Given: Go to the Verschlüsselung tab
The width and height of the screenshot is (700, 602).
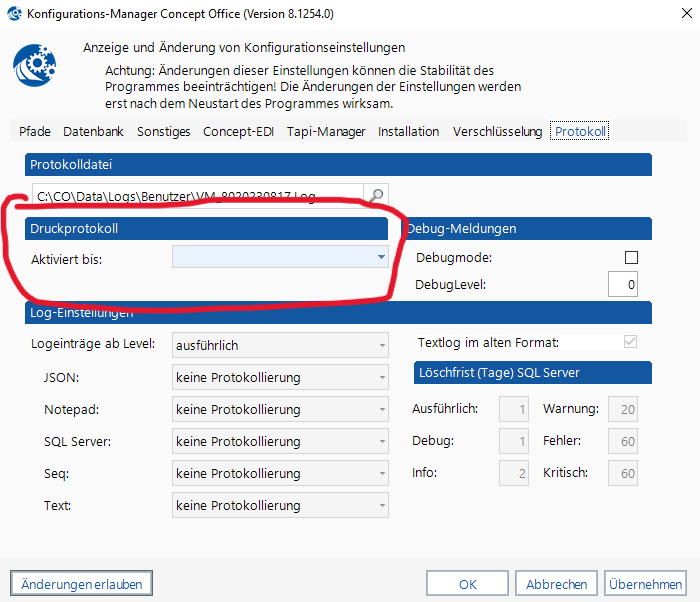Looking at the screenshot, I should click(497, 132).
